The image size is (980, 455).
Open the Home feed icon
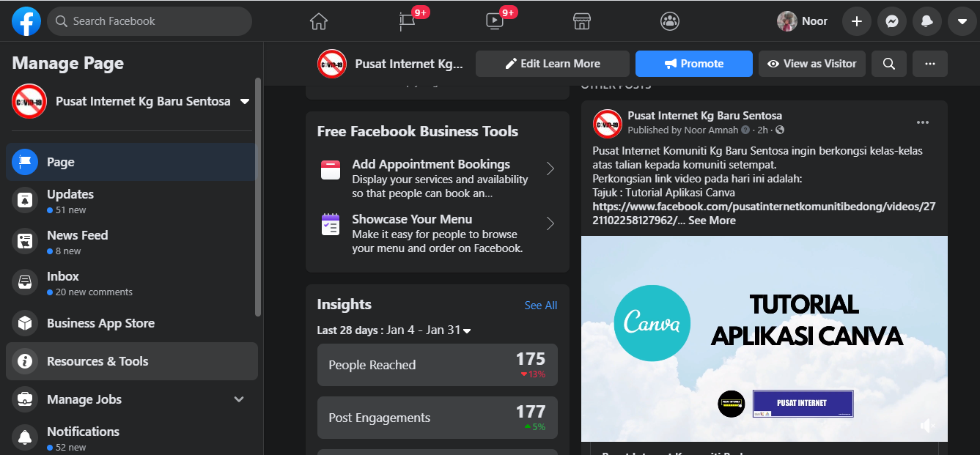[319, 21]
